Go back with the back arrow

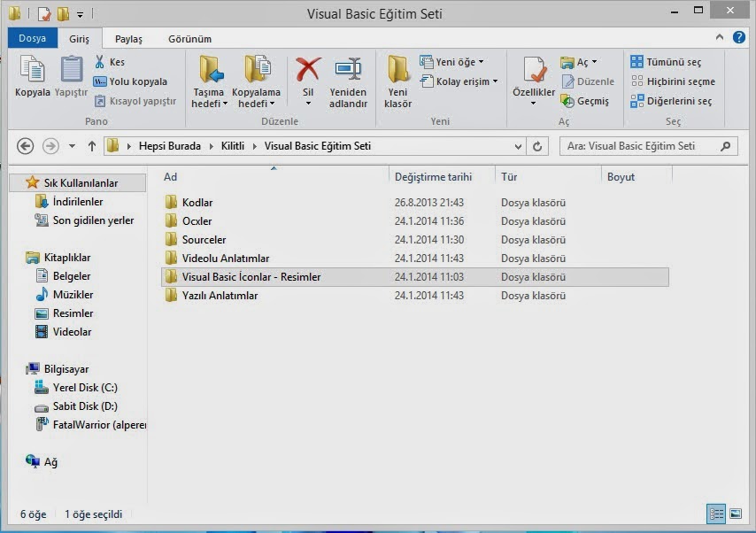point(25,146)
